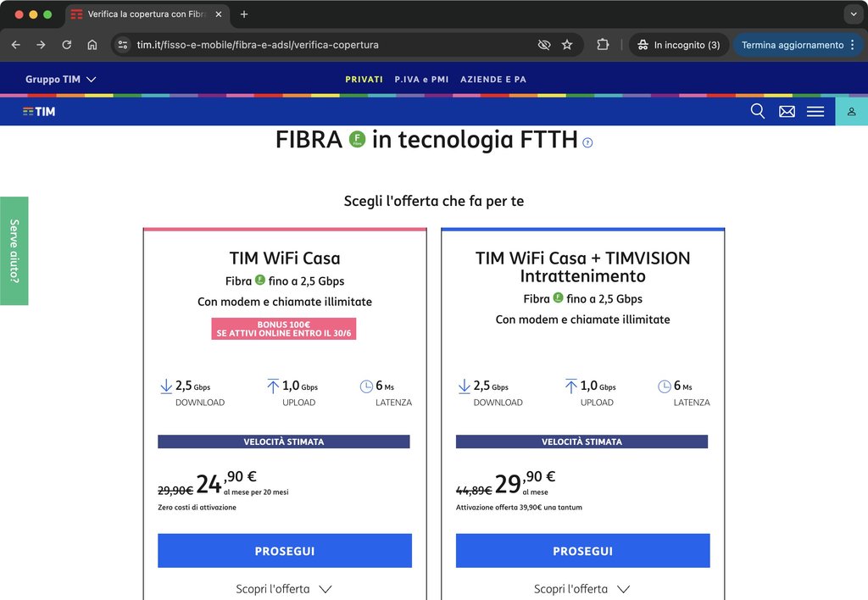
Task: Open the browser extensions puzzle icon
Action: tap(603, 45)
